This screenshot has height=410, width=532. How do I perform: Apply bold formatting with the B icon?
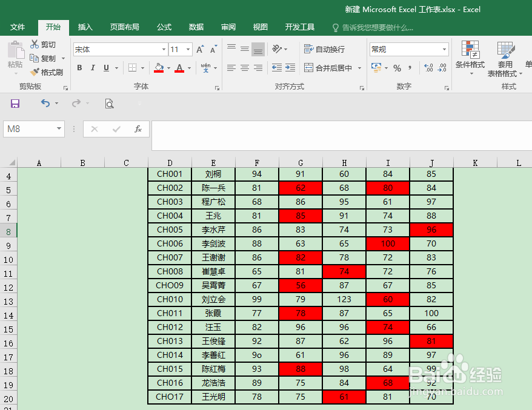pos(79,68)
